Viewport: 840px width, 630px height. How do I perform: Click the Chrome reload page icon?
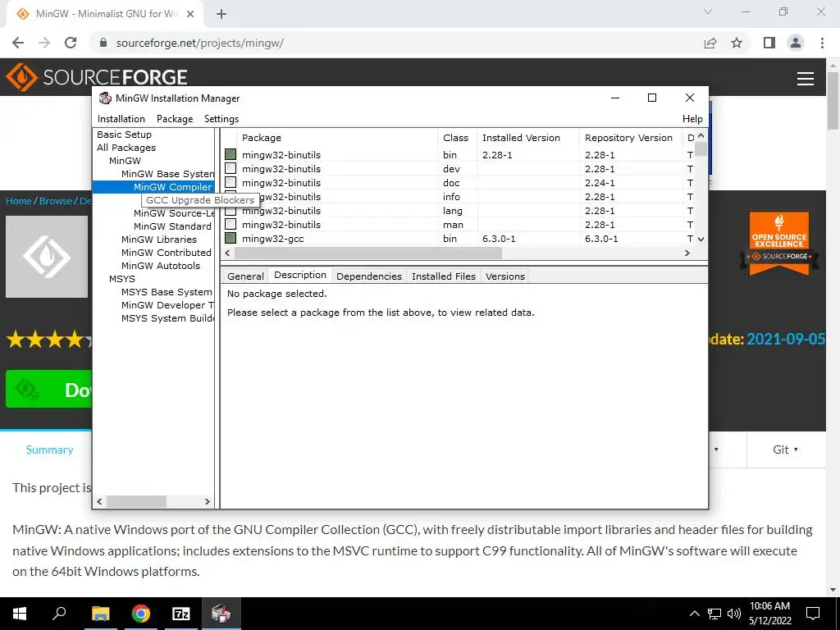(71, 43)
